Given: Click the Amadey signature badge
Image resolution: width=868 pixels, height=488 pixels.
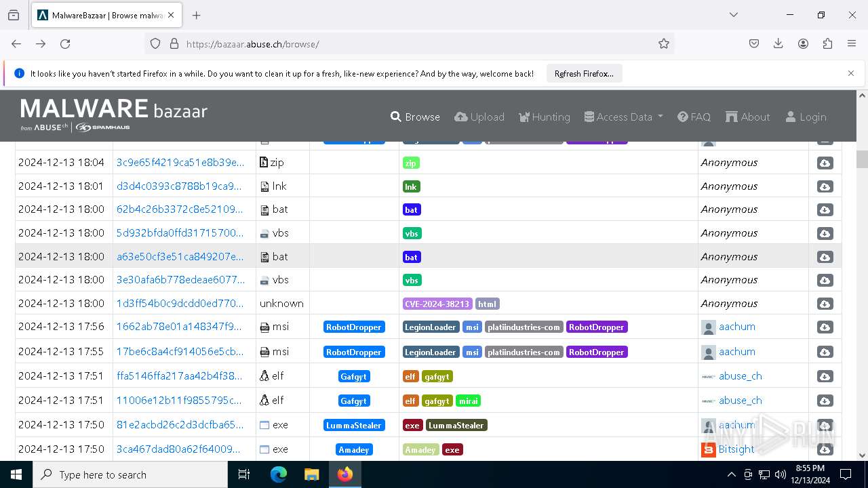Looking at the screenshot, I should coord(354,449).
